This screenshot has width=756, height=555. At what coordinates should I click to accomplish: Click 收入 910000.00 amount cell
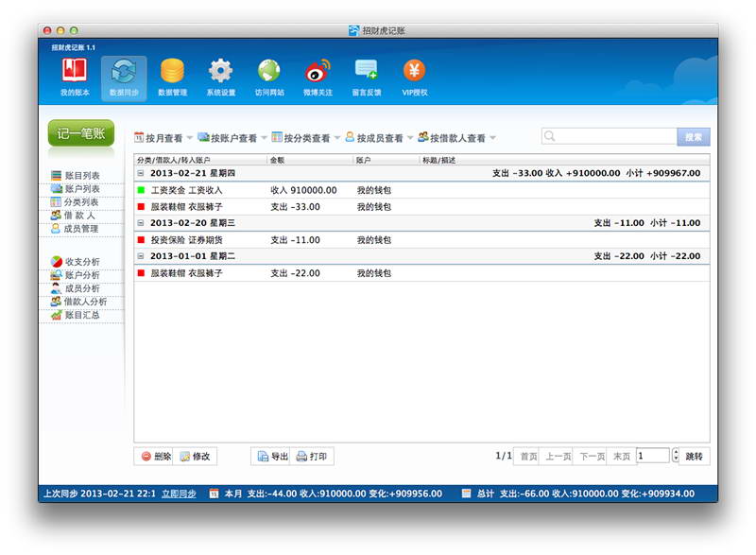(x=303, y=190)
